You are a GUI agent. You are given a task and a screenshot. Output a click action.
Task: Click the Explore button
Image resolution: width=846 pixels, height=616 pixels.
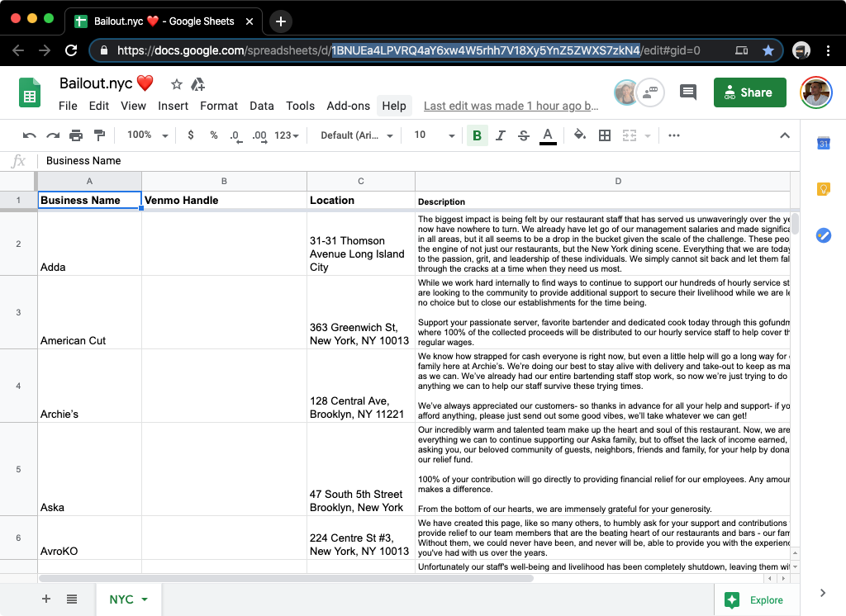[753, 599]
